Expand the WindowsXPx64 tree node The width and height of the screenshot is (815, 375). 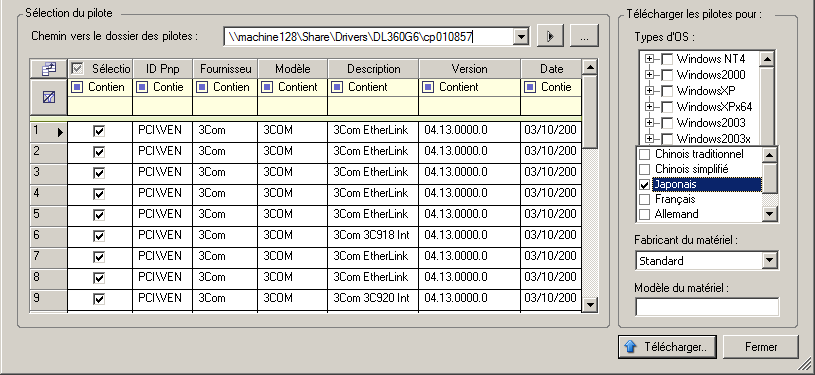[649, 107]
